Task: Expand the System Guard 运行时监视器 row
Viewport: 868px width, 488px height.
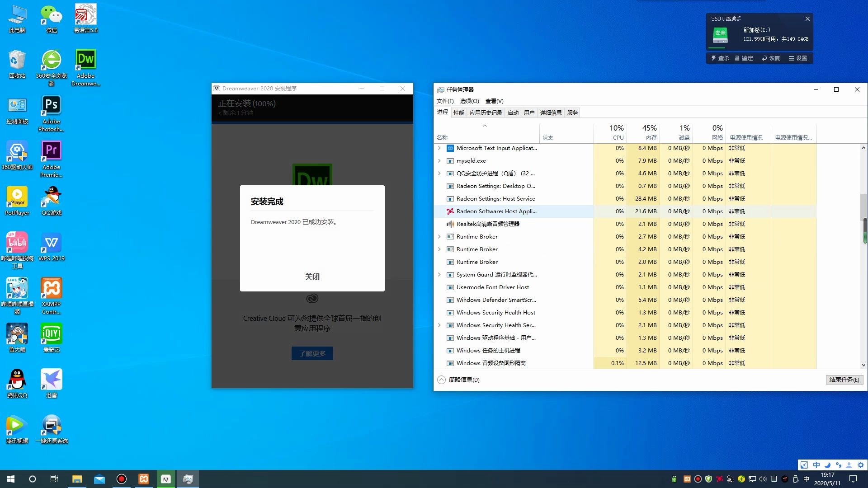Action: coord(439,274)
